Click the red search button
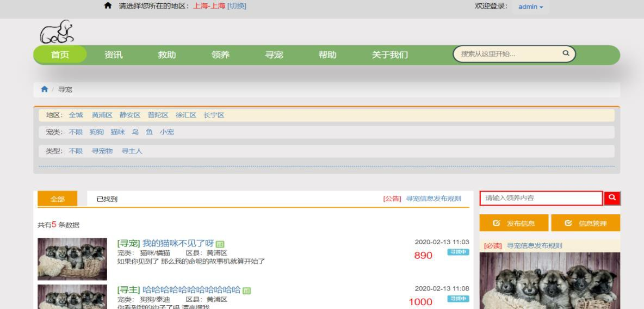Viewport: 644px width, 309px height. 612,198
